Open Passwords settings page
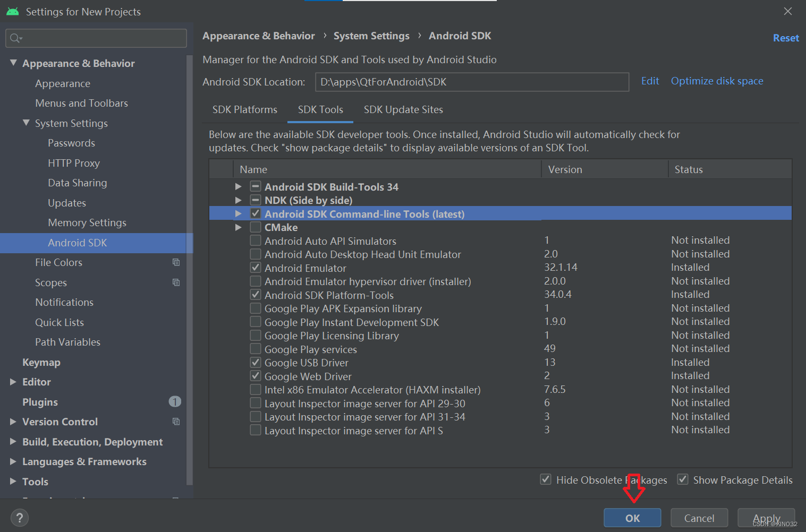The image size is (806, 532). (x=72, y=143)
